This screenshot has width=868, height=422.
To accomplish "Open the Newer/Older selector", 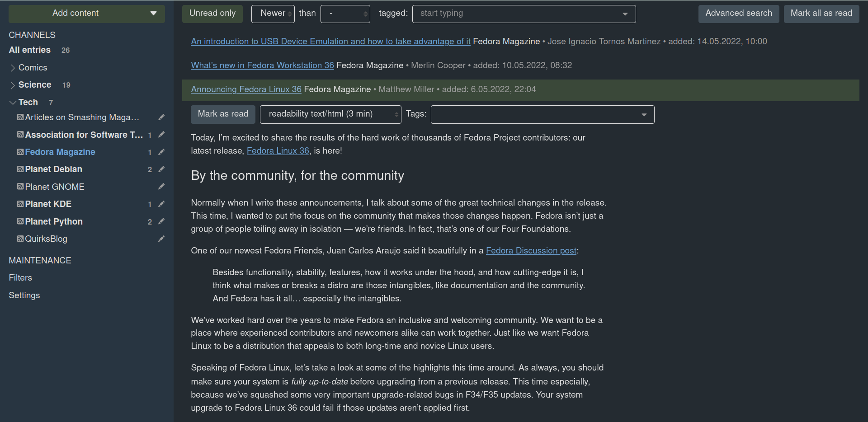I will (273, 14).
